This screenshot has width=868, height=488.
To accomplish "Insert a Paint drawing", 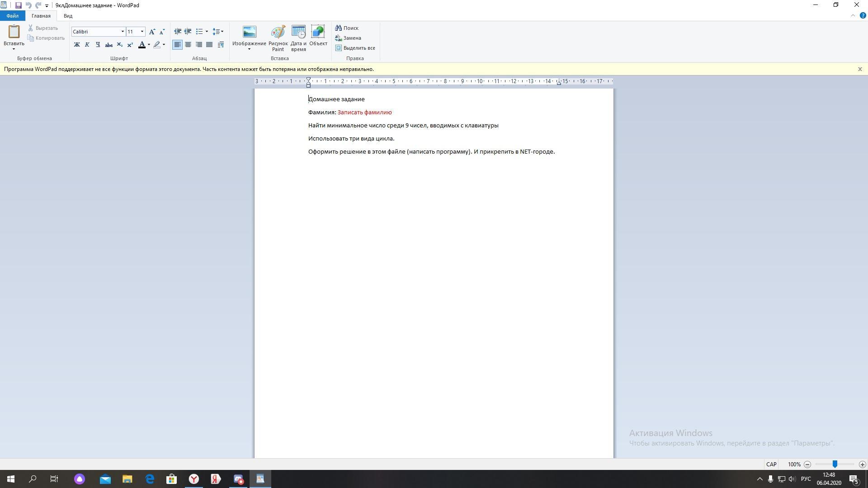I will click(278, 38).
